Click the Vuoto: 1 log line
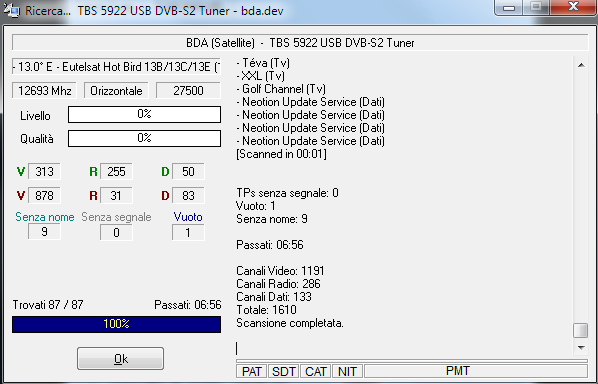598x384 pixels. [256, 206]
